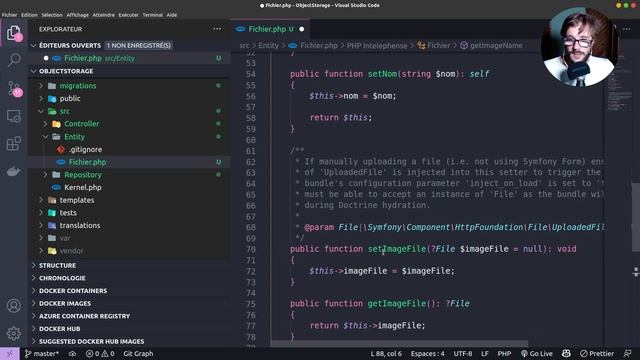
Task: Expand the migrations folder
Action: (x=41, y=86)
